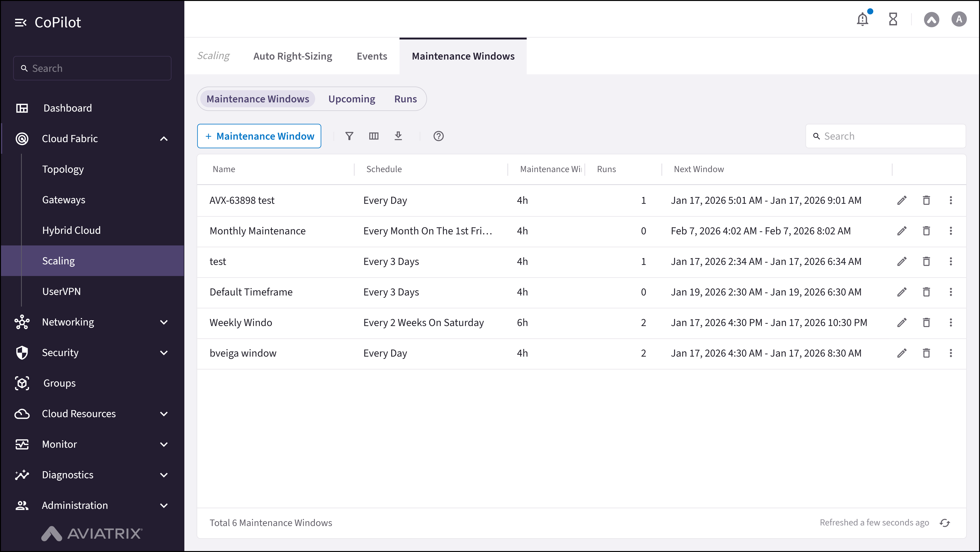Click the table search field
The width and height of the screenshot is (980, 552).
pos(886,136)
